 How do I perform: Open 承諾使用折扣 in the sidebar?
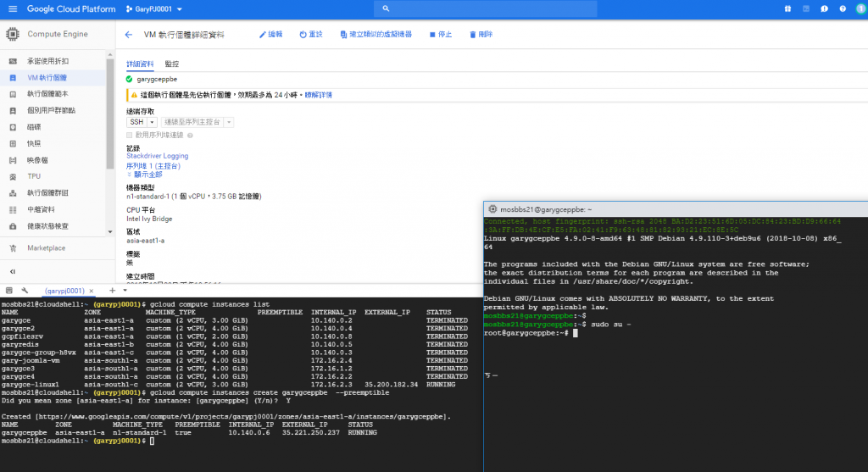click(x=47, y=61)
